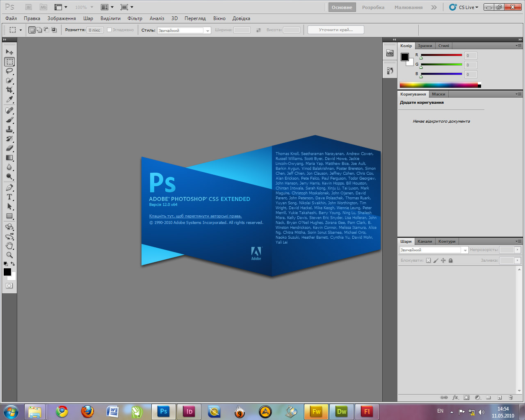The width and height of the screenshot is (525, 420).
Task: Open the Файл menu
Action: coord(11,18)
